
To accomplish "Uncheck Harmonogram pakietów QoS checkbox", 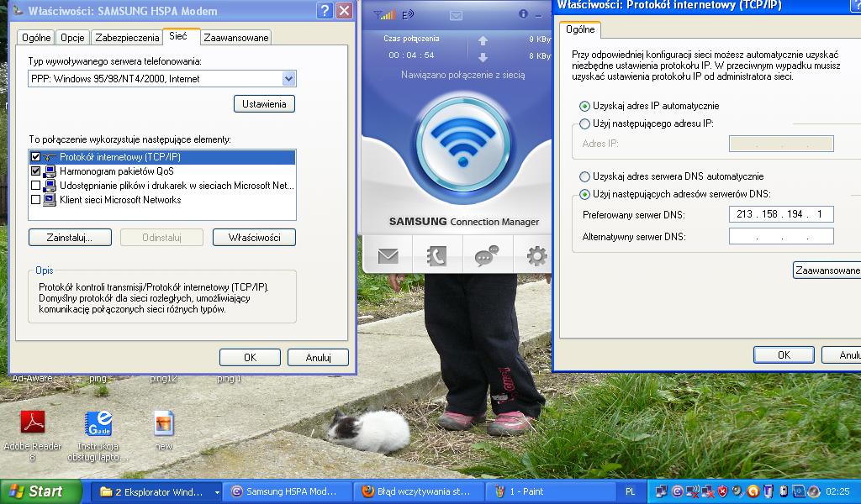I will point(35,171).
